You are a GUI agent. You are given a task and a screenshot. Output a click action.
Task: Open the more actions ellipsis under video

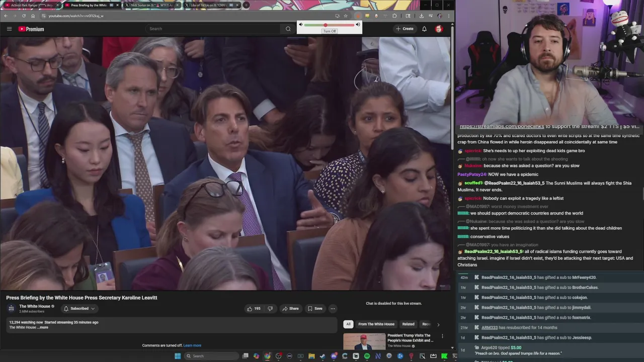coord(333,308)
